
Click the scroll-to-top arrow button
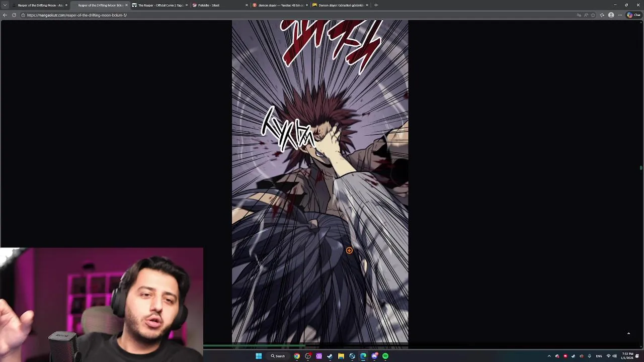coord(628,333)
